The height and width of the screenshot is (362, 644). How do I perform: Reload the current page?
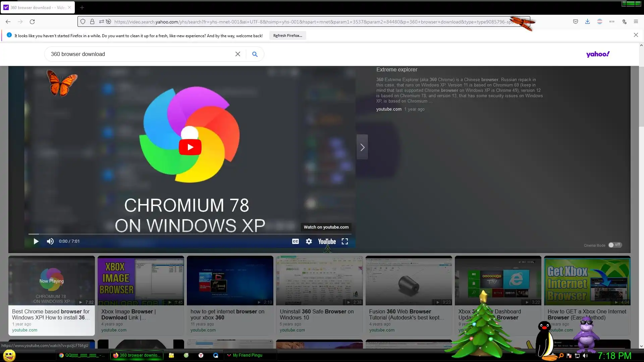(32, 22)
